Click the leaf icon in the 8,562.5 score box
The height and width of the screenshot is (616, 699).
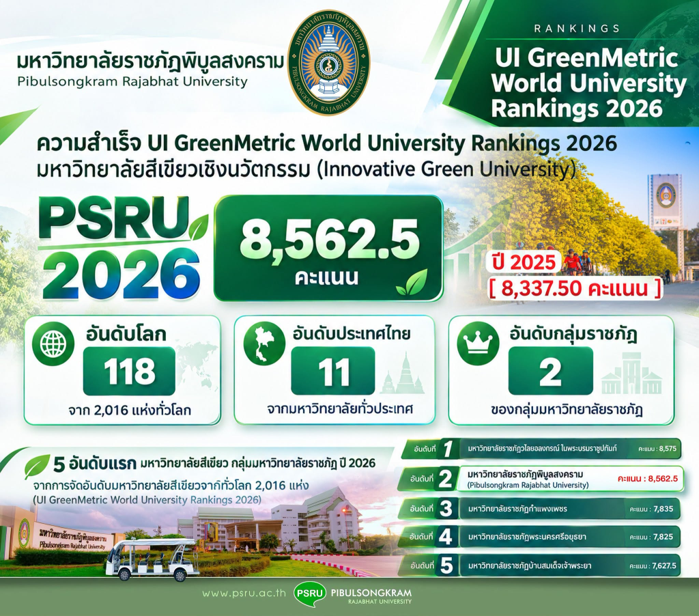412,282
